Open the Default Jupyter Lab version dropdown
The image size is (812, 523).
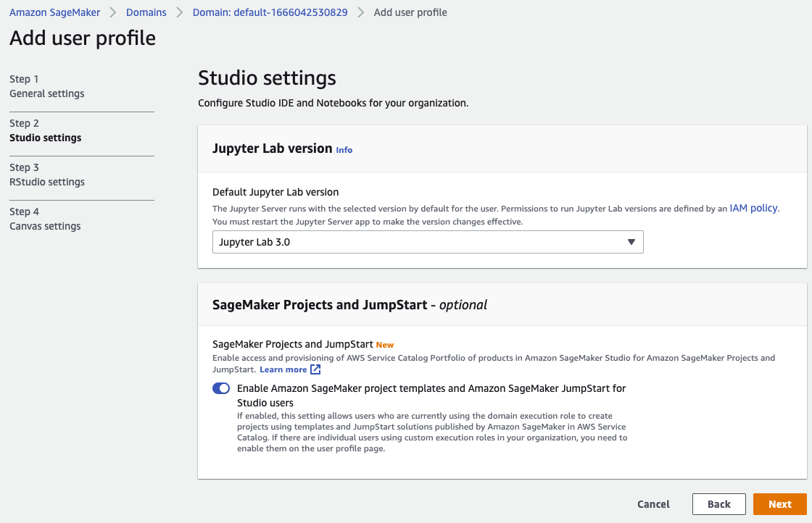tap(428, 242)
